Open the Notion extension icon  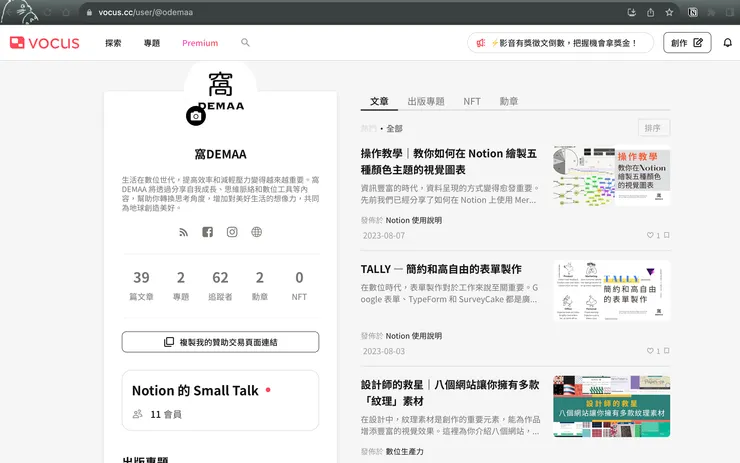coord(692,12)
